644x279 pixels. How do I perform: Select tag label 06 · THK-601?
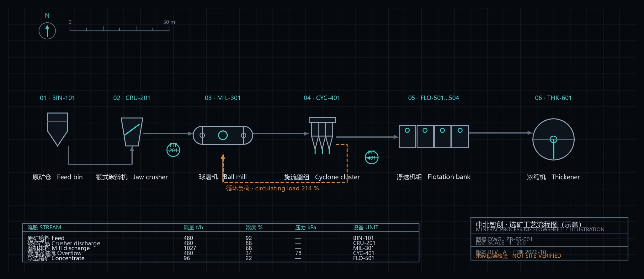(553, 98)
